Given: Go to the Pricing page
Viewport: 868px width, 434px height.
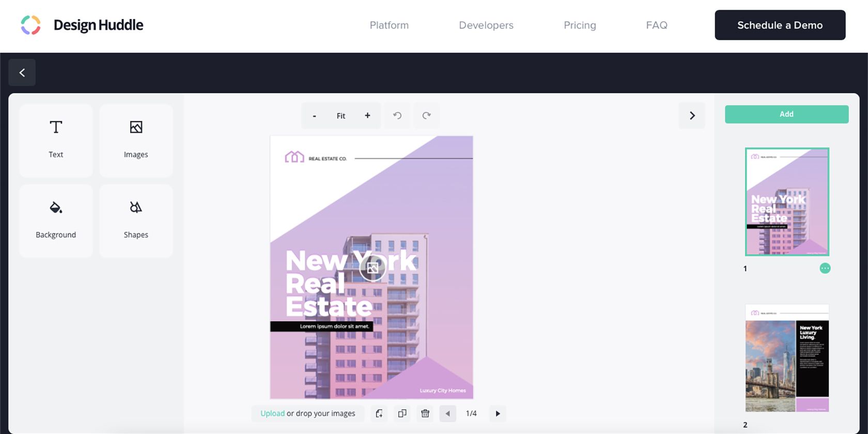Looking at the screenshot, I should point(580,25).
